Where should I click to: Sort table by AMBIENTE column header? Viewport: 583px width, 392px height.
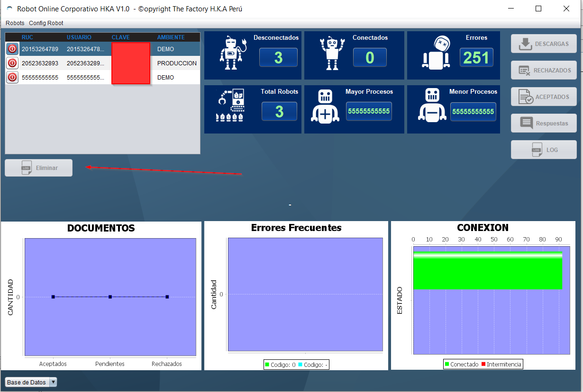click(171, 37)
